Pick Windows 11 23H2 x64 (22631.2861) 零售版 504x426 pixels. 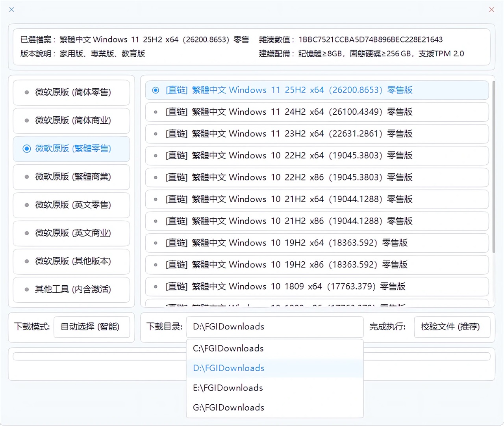tap(317, 134)
